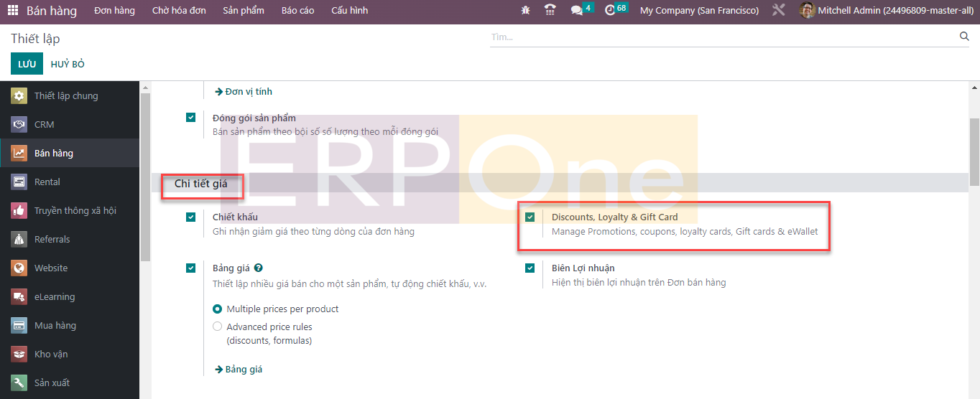Select Advanced price rules radio option
The image size is (980, 399).
click(x=218, y=327)
